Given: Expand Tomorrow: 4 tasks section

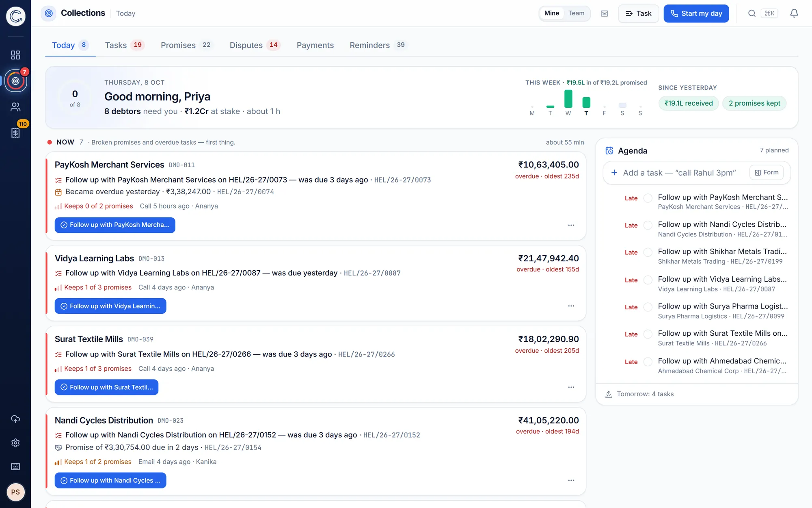Looking at the screenshot, I should [697, 394].
